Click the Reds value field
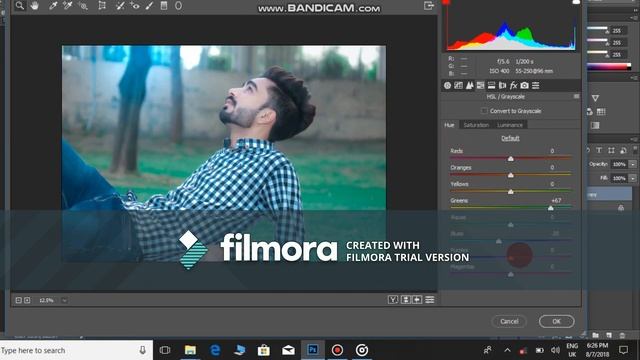 (x=552, y=151)
